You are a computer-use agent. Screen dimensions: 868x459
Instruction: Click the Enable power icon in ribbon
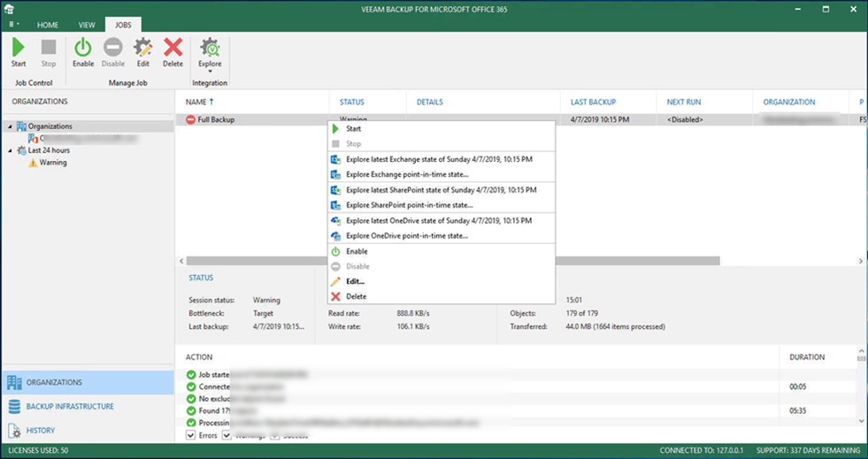tap(83, 48)
